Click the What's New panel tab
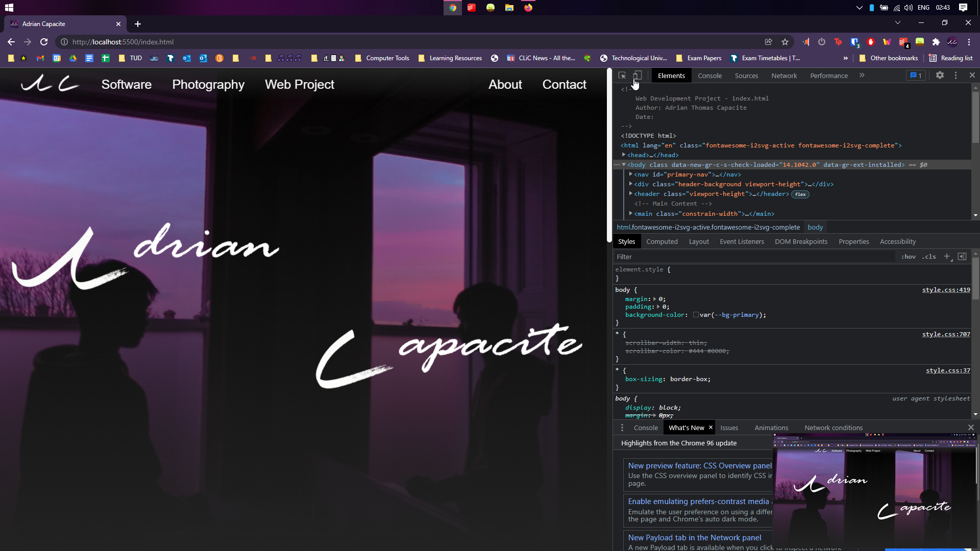Screen dimensions: 980x551 tap(686, 427)
